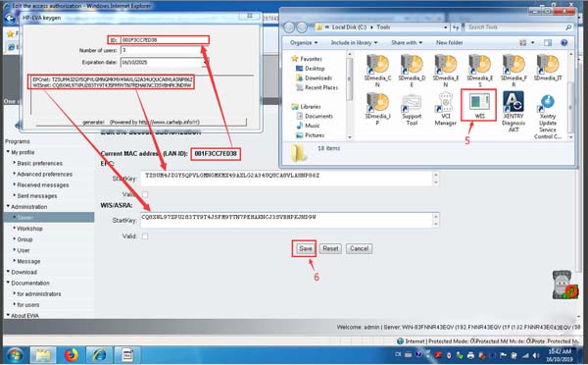Screen dimensions: 588x365
Task: Select Desktop under Favorites in Explorer
Action: (x=311, y=69)
